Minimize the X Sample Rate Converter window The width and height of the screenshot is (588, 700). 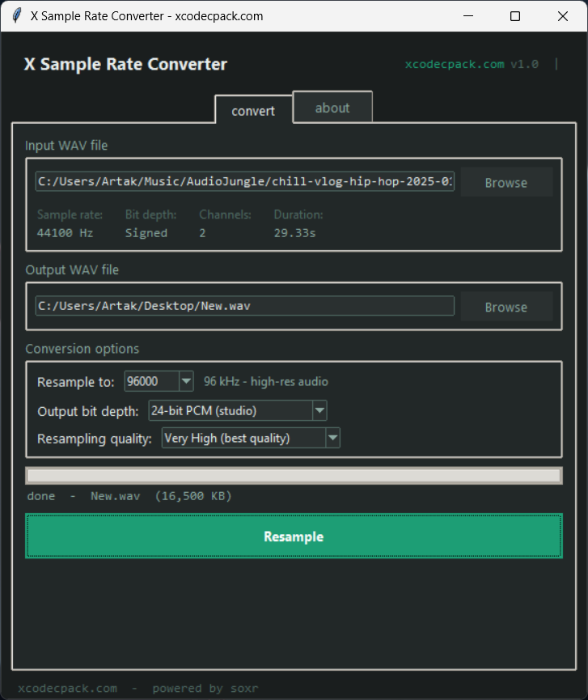[x=467, y=16]
